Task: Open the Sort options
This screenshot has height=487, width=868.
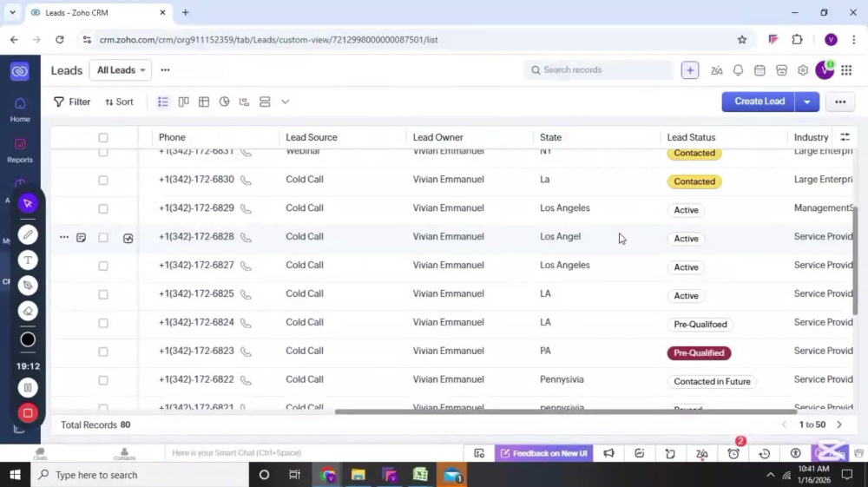Action: pos(119,102)
